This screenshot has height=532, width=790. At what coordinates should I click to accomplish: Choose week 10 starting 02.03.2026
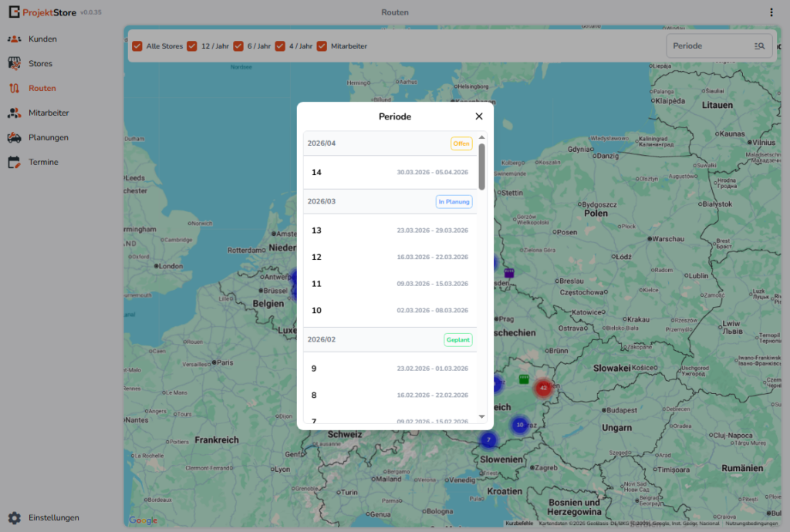[x=390, y=311]
